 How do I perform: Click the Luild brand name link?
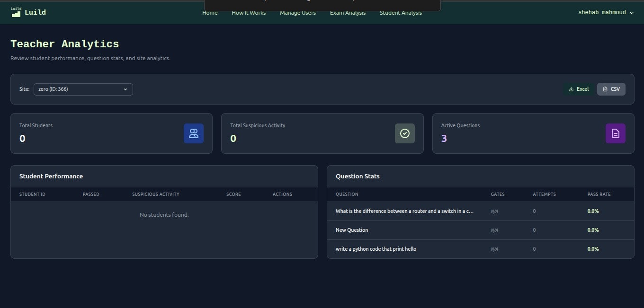coord(36,12)
